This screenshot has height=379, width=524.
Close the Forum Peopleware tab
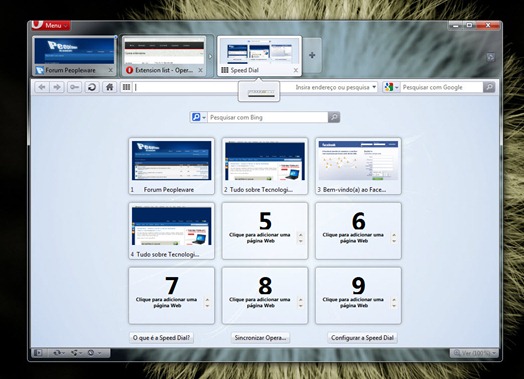111,71
